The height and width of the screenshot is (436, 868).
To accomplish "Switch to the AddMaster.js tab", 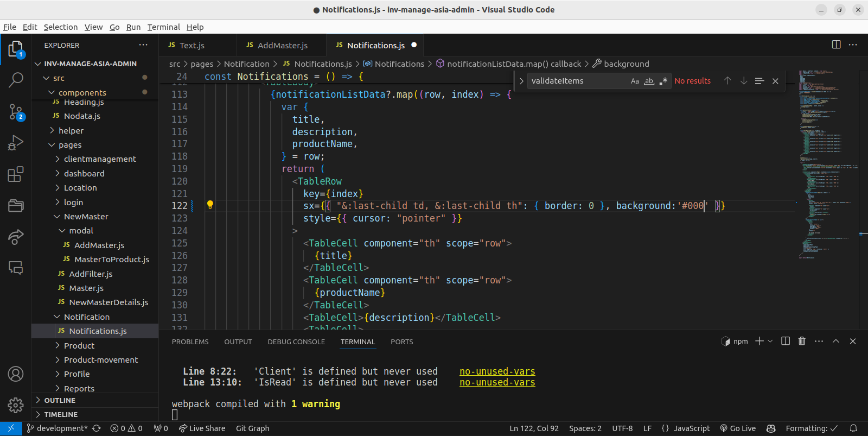I will [282, 46].
